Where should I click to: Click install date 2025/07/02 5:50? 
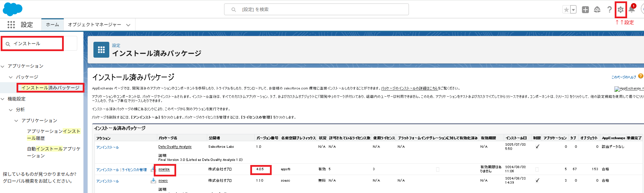pyautogui.click(x=515, y=147)
